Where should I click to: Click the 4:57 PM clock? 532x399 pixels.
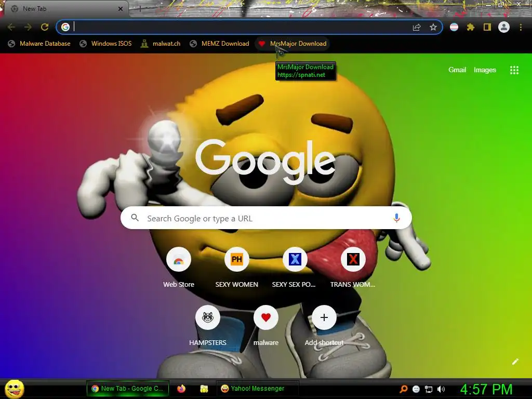(x=486, y=389)
